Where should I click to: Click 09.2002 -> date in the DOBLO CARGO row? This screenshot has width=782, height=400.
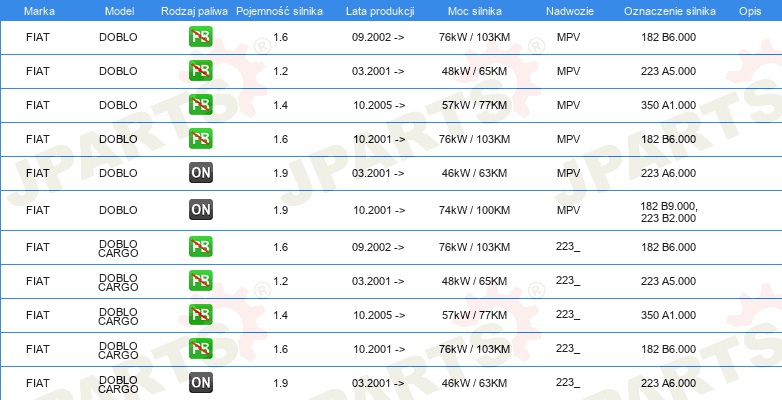(378, 247)
